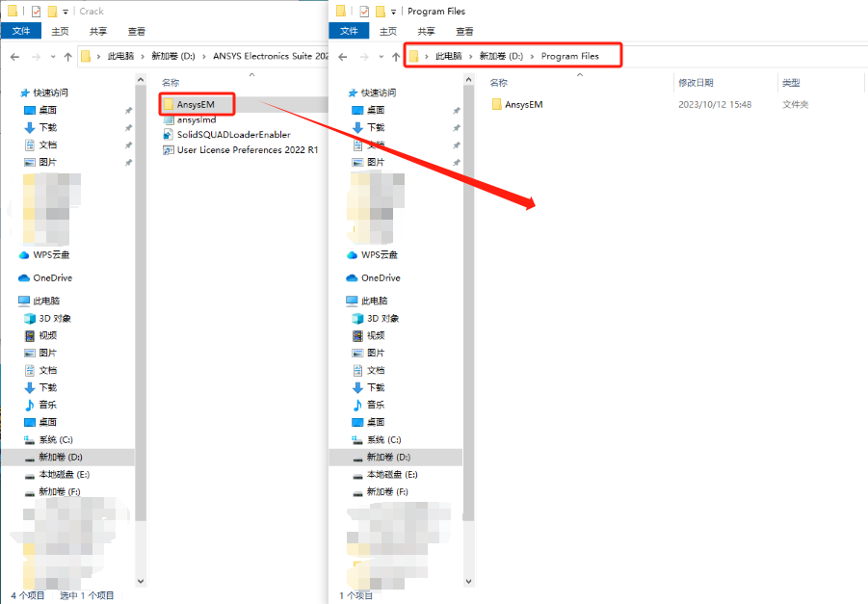Click 此电脑 breadcrumb in Program Files window

point(448,56)
